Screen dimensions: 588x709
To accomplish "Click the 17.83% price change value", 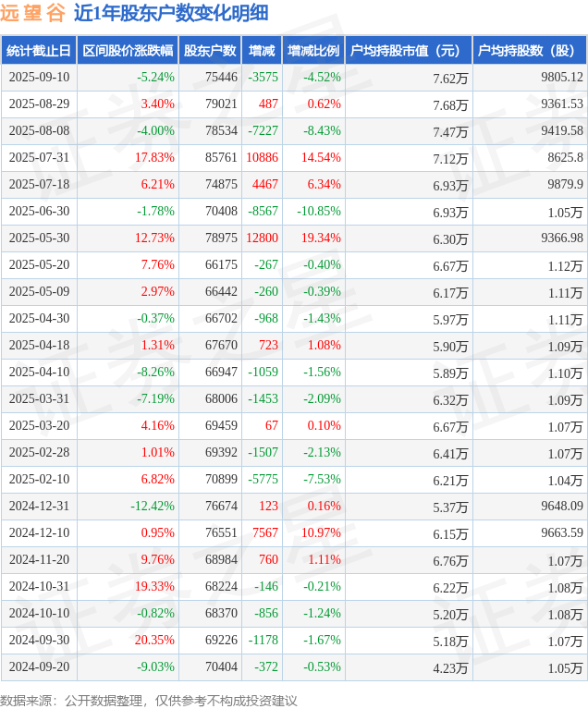I will pos(154,158).
